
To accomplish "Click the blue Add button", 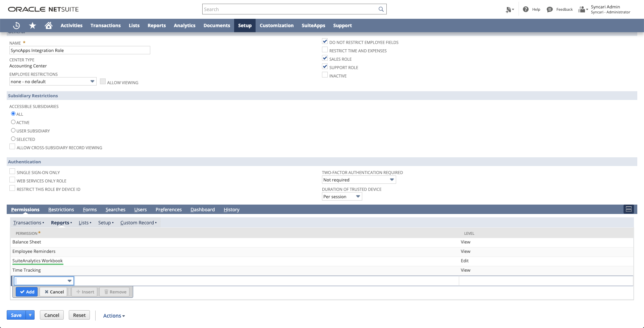I will click(x=27, y=292).
